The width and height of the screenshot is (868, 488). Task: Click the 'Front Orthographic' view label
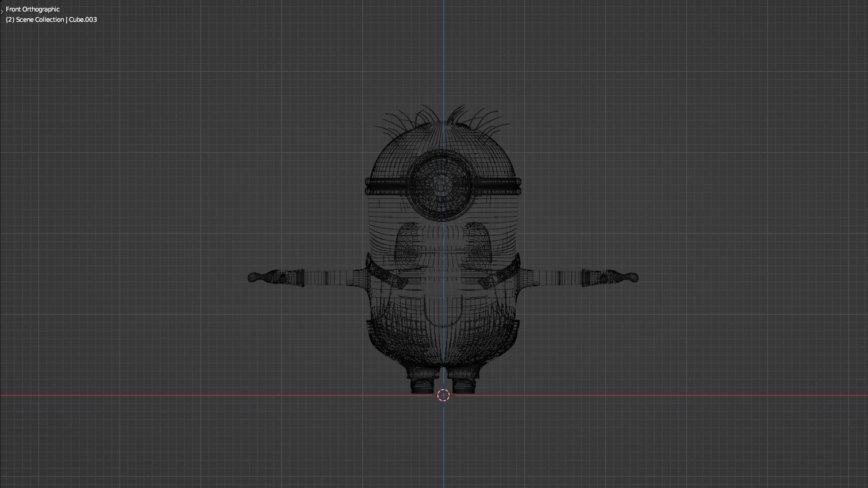pyautogui.click(x=33, y=9)
